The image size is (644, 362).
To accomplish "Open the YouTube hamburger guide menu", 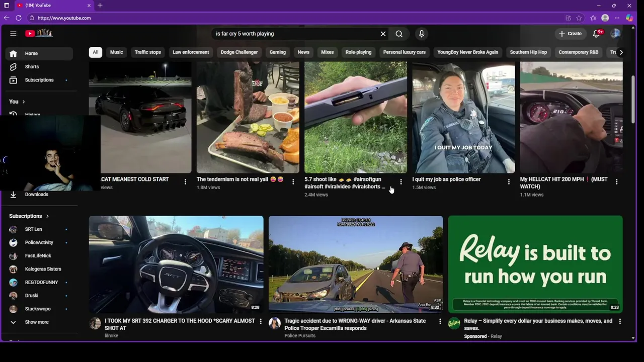I will [x=13, y=34].
